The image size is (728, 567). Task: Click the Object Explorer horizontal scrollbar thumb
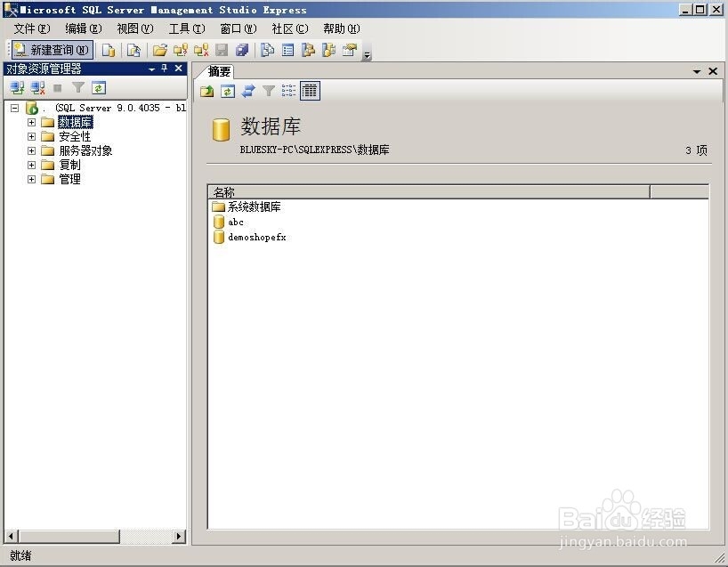(x=69, y=536)
